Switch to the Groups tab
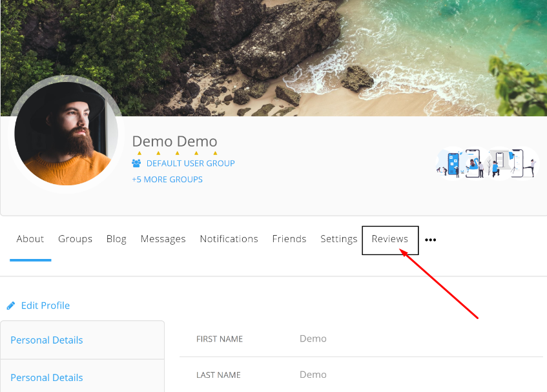 coord(75,239)
